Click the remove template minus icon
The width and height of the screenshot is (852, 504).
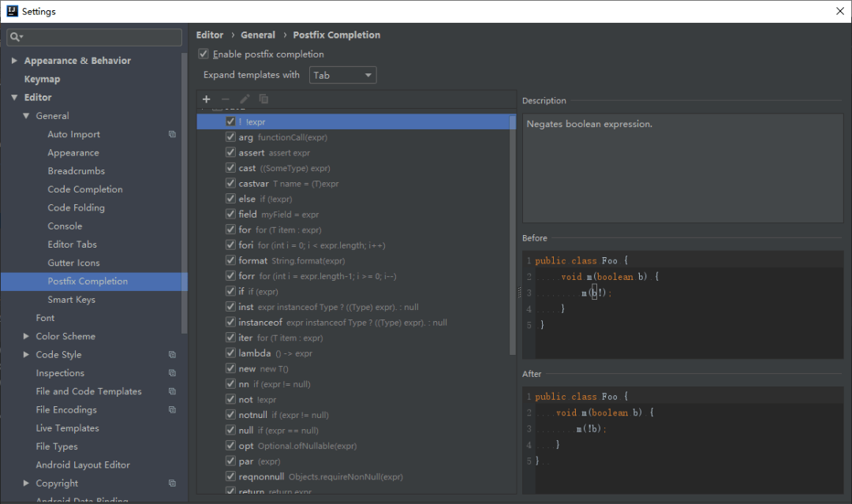click(226, 99)
